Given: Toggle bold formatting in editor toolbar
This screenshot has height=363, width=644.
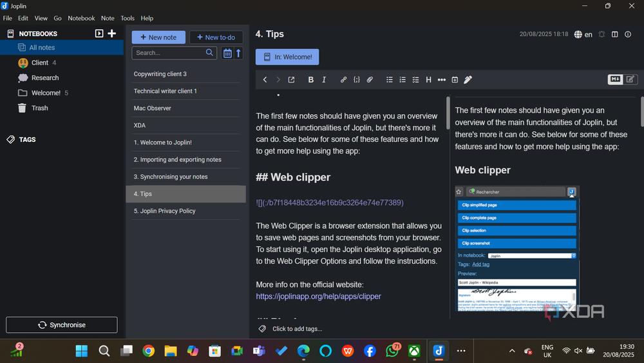Looking at the screenshot, I should tap(310, 80).
